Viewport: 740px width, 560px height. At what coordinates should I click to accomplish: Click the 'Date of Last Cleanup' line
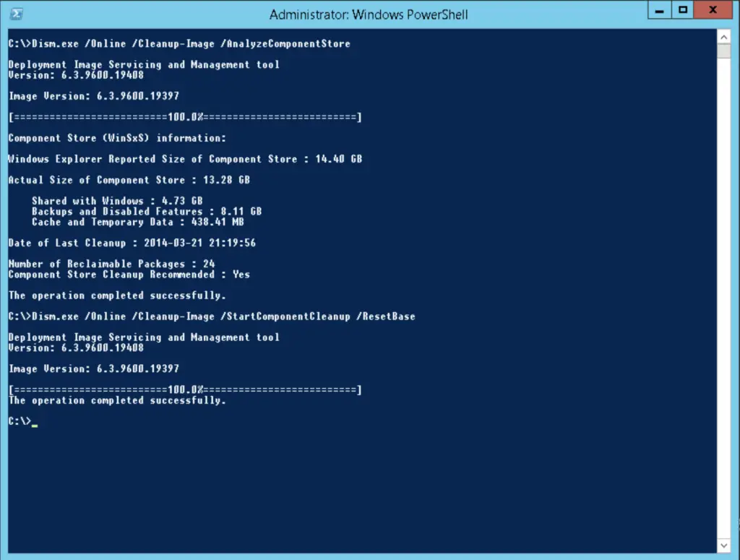pos(132,243)
